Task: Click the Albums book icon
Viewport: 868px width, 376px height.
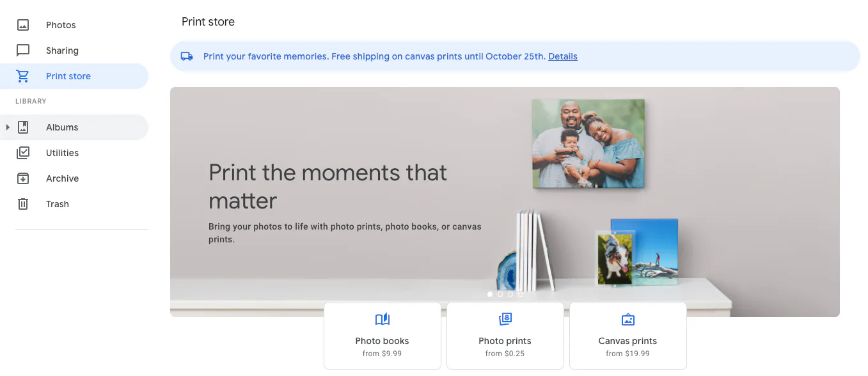Action: click(x=23, y=127)
